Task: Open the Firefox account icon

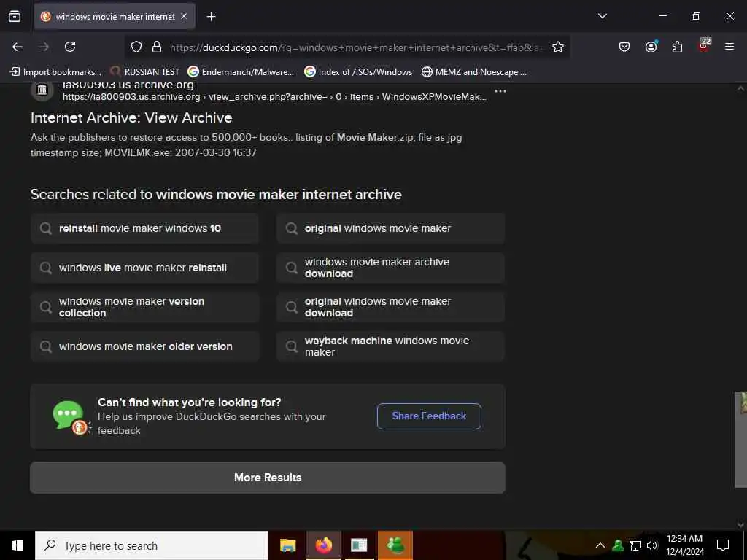Action: pos(651,47)
